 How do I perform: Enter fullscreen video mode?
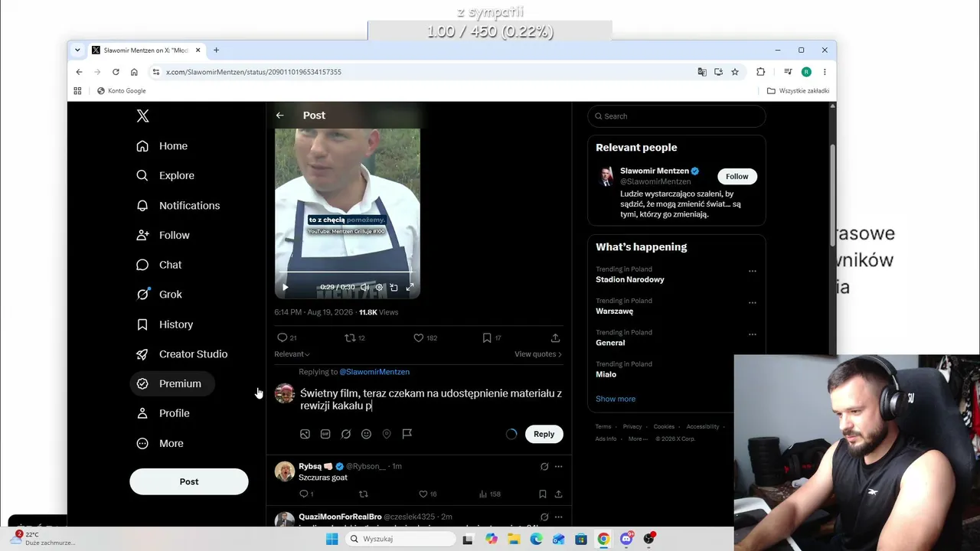pos(410,288)
